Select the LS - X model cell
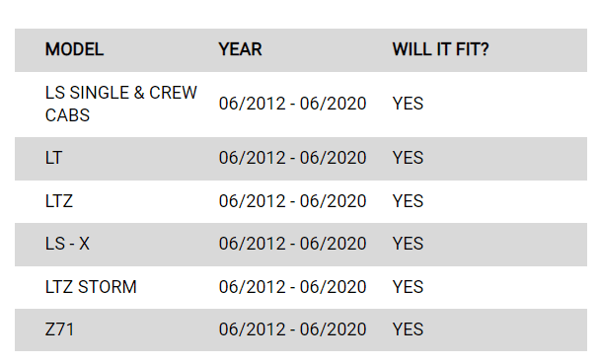The height and width of the screenshot is (364, 600). coord(67,244)
